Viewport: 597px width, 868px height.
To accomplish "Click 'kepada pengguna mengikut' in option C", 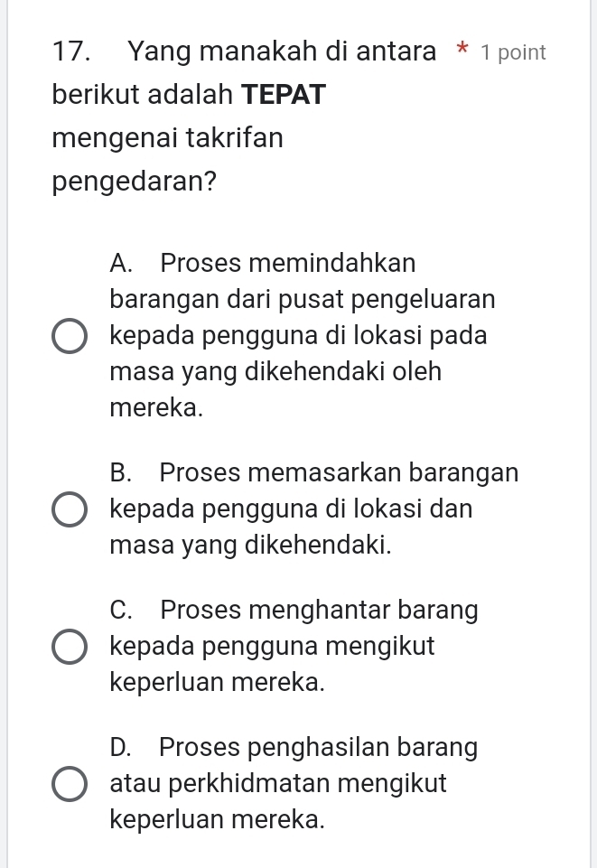I will coord(272,646).
